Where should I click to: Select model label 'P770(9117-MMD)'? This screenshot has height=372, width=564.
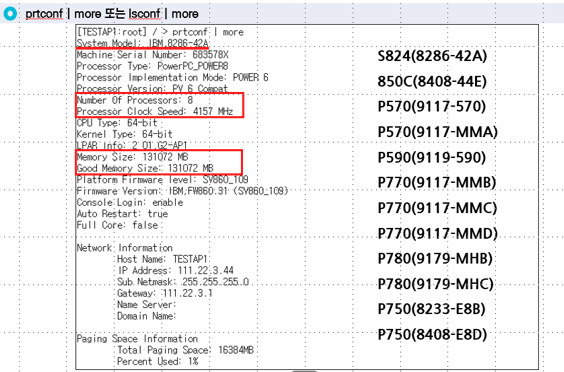pos(437,234)
